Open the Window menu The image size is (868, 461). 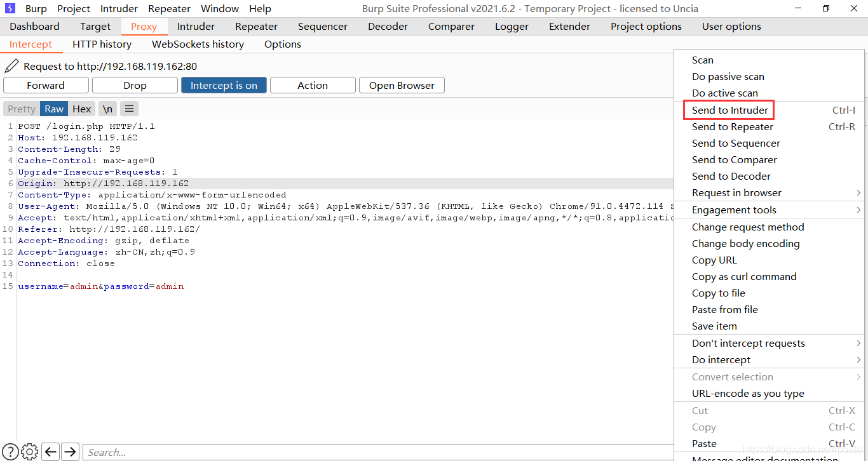pyautogui.click(x=220, y=8)
